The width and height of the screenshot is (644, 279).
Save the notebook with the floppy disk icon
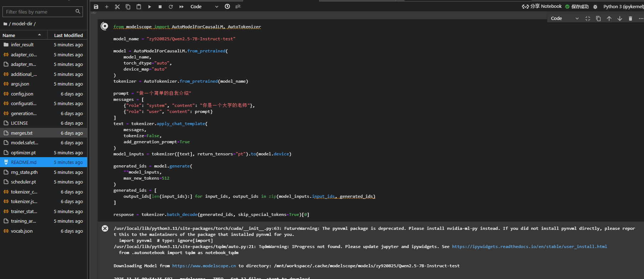coord(96,7)
